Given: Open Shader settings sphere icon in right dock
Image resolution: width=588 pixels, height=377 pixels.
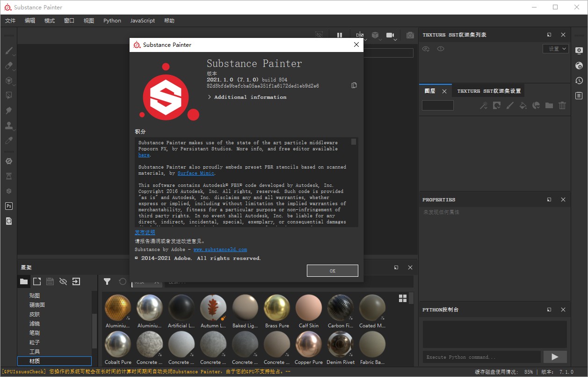Looking at the screenshot, I should [x=579, y=66].
